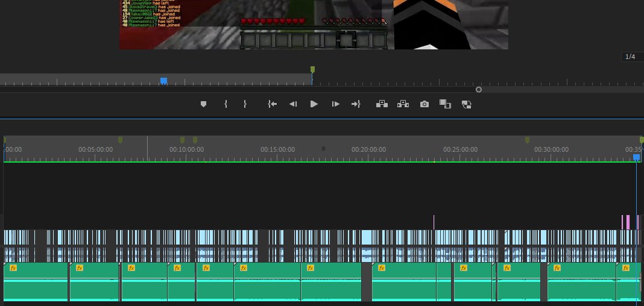Select the marker just after 00:10:00:00

pos(195,140)
